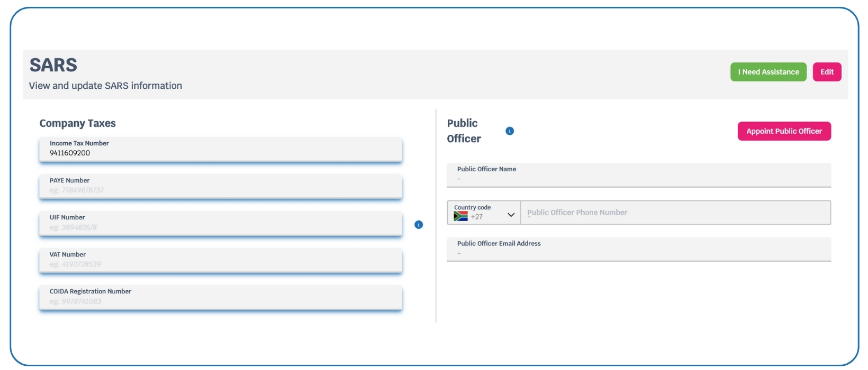Click the SARS page heading
This screenshot has width=868, height=370.
(x=53, y=65)
